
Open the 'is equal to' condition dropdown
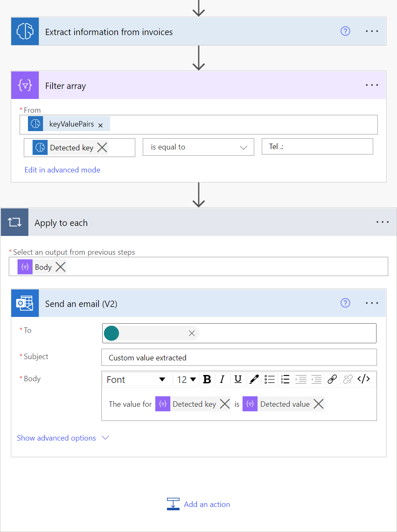click(198, 147)
